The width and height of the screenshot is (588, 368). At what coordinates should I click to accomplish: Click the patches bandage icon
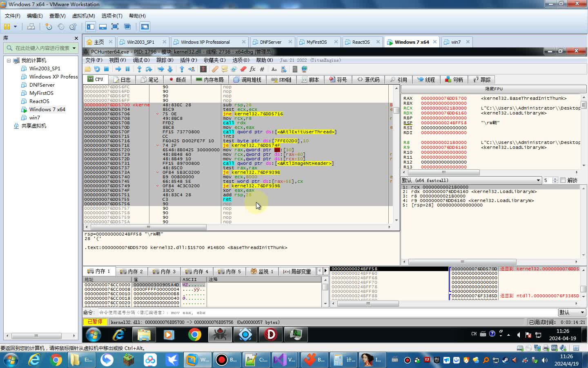(x=215, y=69)
